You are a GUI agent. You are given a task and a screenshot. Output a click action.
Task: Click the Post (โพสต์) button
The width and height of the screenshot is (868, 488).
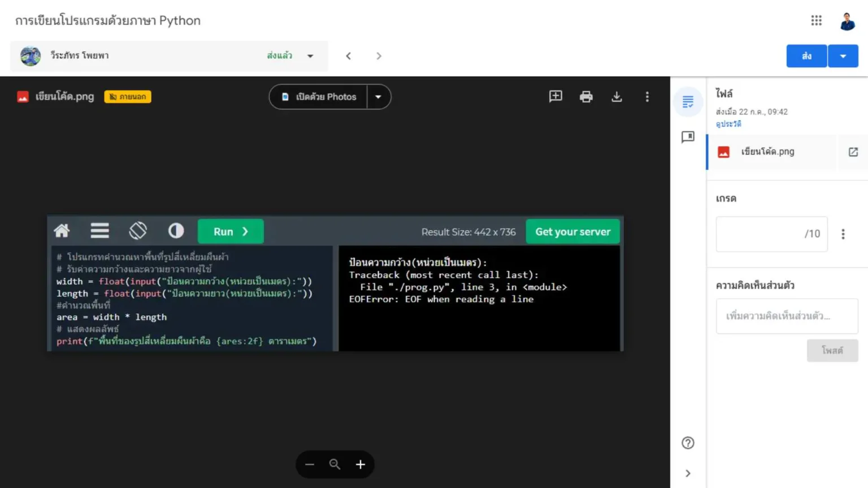click(832, 350)
